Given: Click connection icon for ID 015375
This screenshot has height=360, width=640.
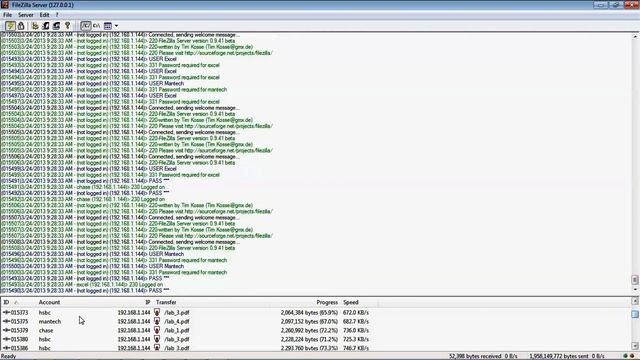Looking at the screenshot, I should (x=6, y=321).
